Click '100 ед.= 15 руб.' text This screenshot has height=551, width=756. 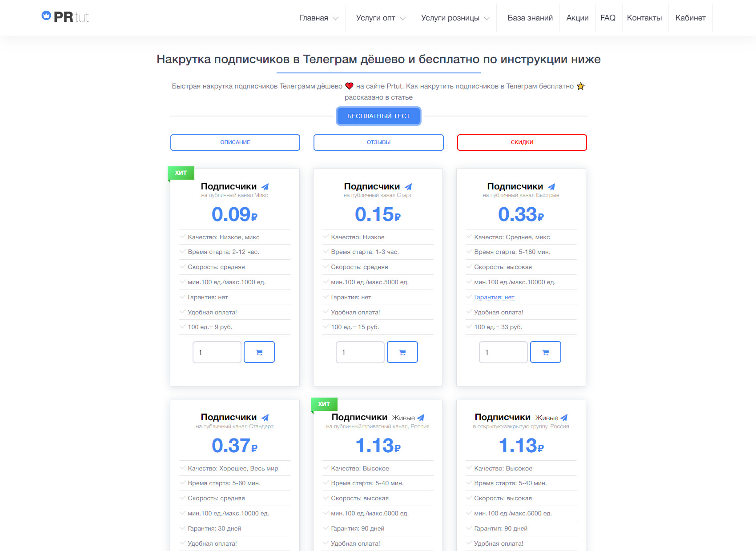(x=355, y=327)
